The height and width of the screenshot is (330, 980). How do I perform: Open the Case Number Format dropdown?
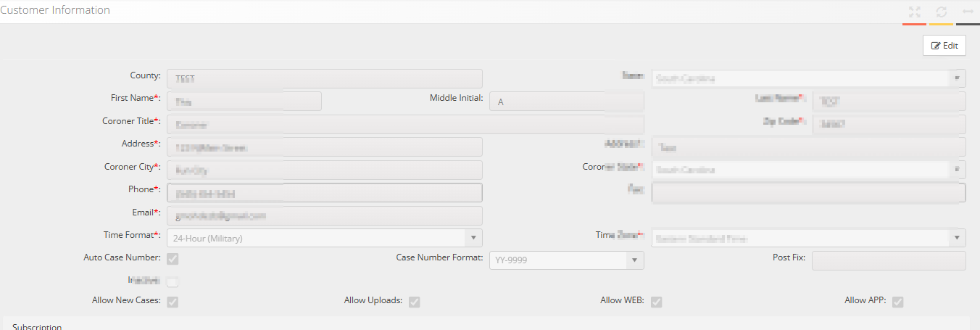[567, 260]
